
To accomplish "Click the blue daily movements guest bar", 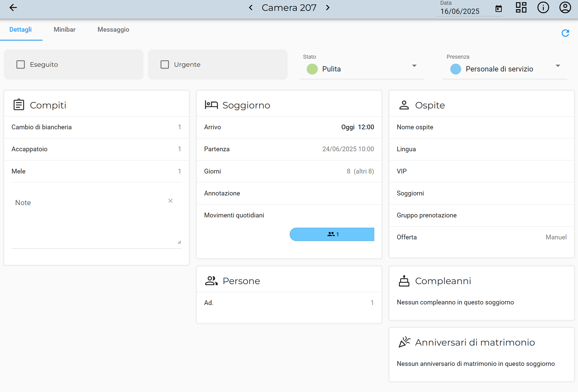I will click(x=332, y=234).
